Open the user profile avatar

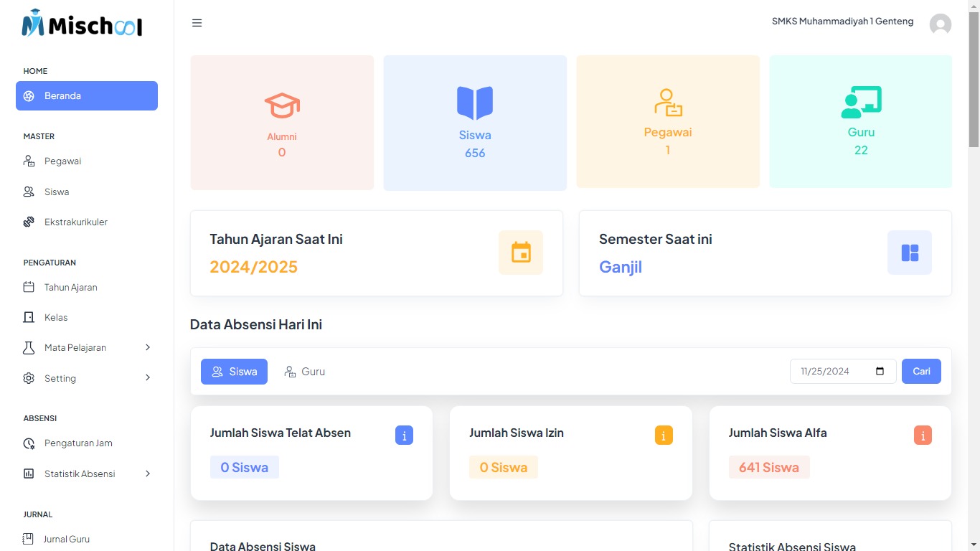[x=940, y=24]
